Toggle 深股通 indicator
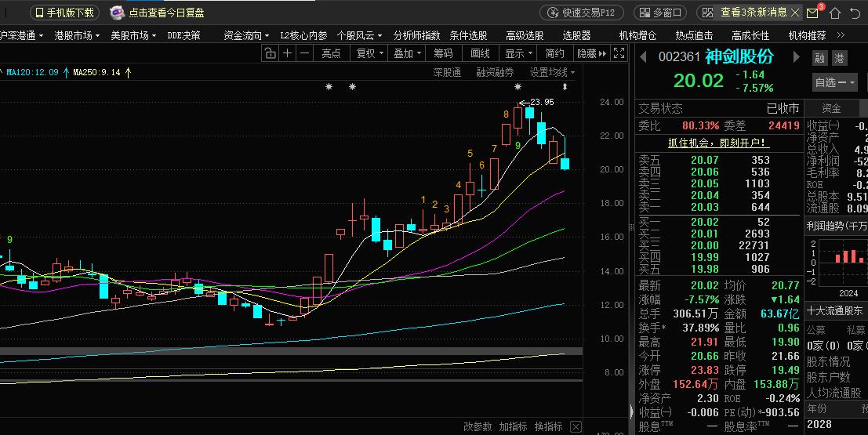This screenshot has height=435, width=868. pos(447,72)
